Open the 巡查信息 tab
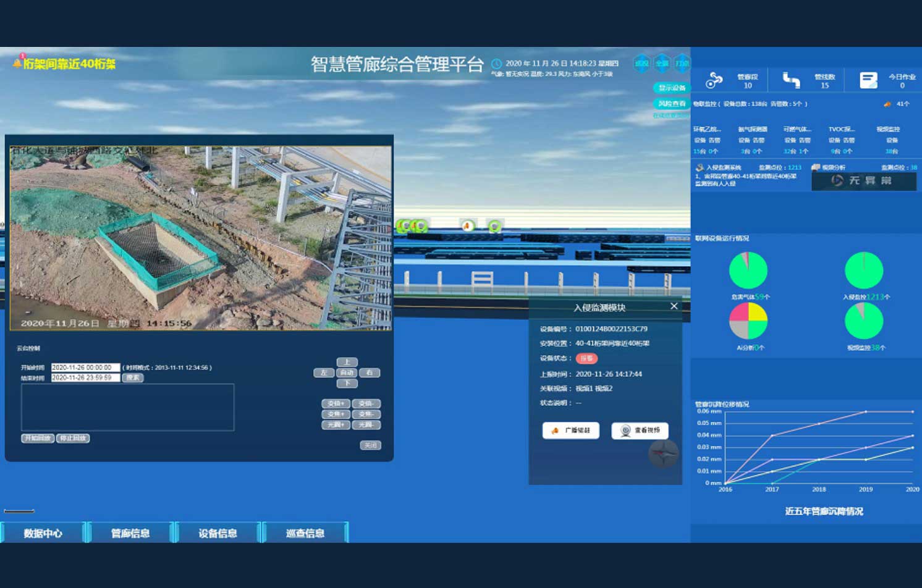This screenshot has width=922, height=588. point(305,533)
